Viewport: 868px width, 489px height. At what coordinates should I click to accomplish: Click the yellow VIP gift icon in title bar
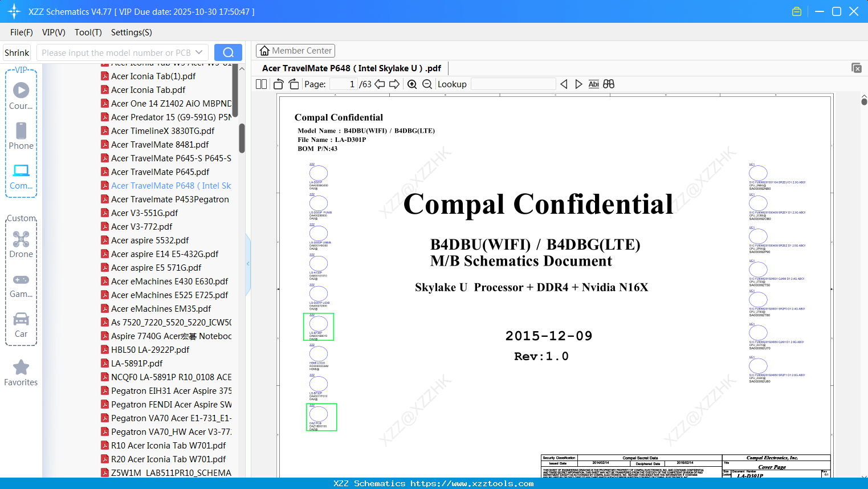(x=797, y=11)
